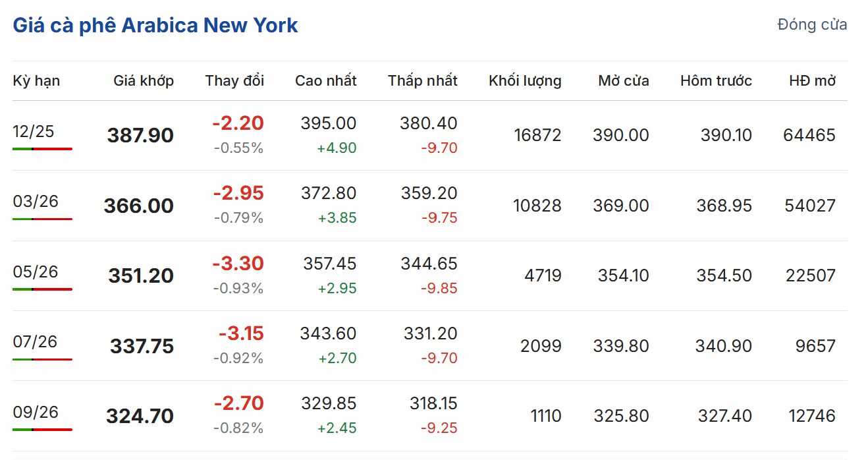Click the Giá cà phê Arabica New York title
Screen dimensions: 868x460
[155, 26]
